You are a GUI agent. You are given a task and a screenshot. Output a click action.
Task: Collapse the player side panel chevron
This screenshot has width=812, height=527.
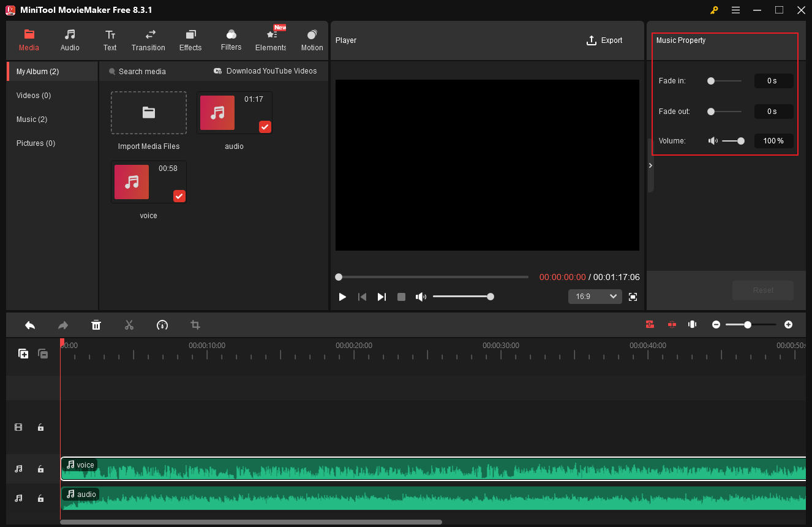[650, 165]
